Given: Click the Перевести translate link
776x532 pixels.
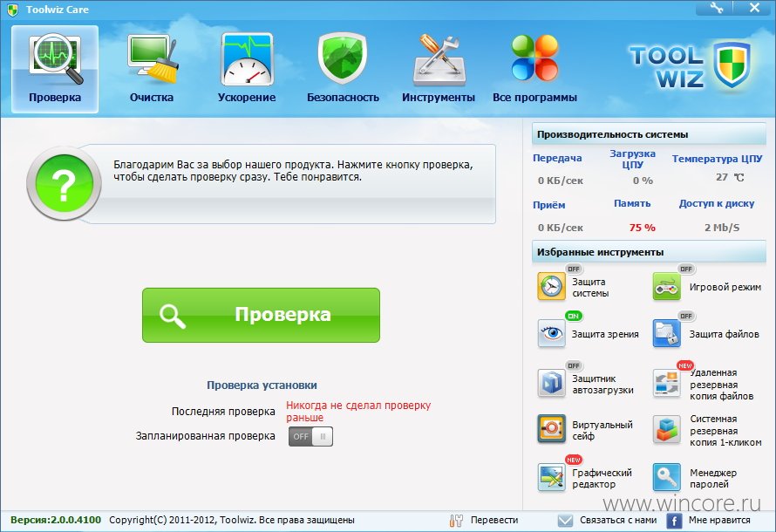Looking at the screenshot, I should (x=494, y=520).
